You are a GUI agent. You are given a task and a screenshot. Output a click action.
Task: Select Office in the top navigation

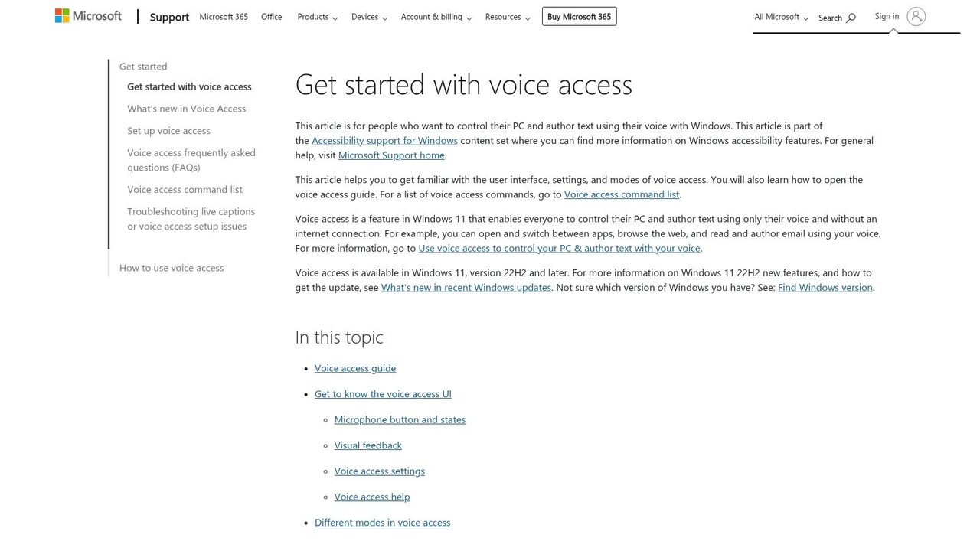click(x=271, y=17)
